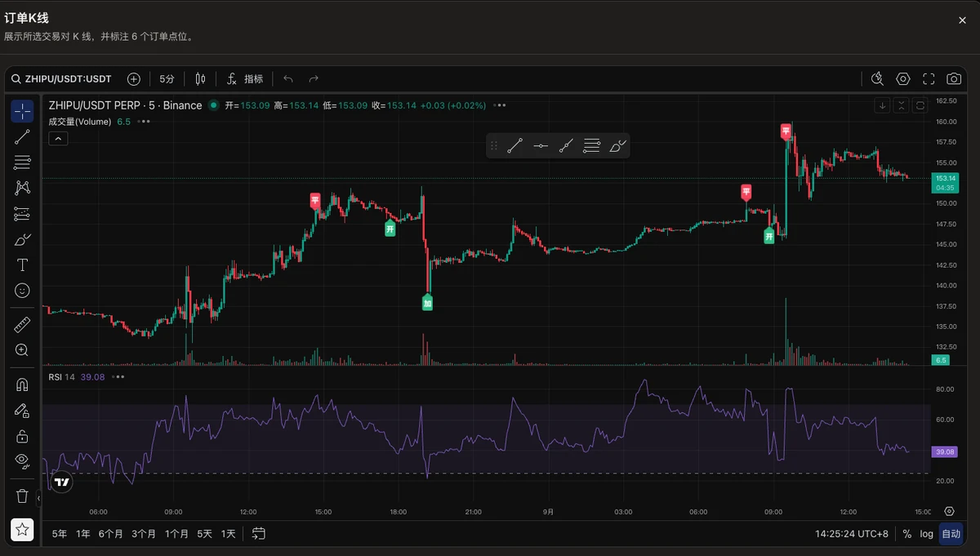980x556 pixels.
Task: Select the 3个月 time range
Action: coord(144,534)
